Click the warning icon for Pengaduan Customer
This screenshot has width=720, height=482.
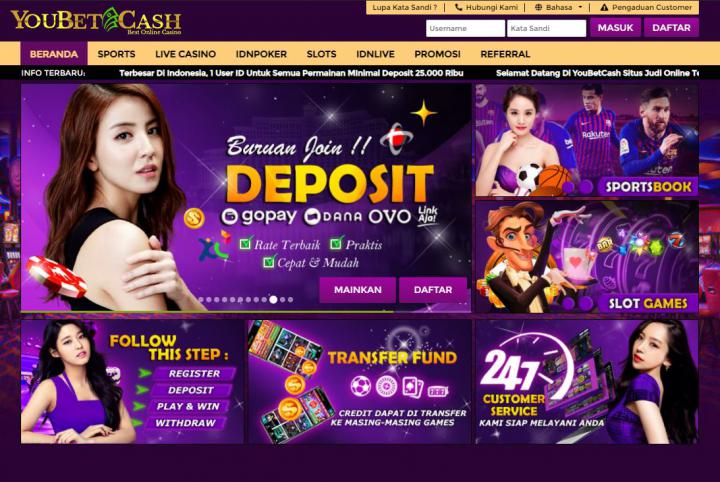pyautogui.click(x=604, y=7)
